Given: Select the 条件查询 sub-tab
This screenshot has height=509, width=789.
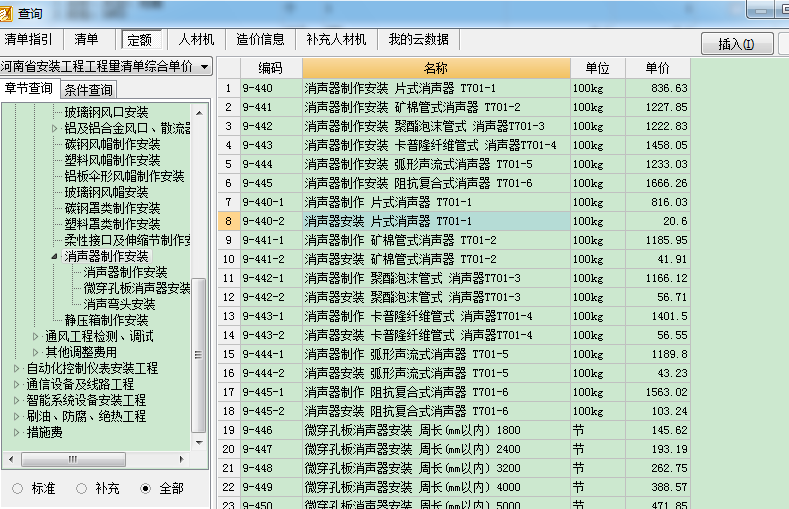Looking at the screenshot, I should (89, 90).
